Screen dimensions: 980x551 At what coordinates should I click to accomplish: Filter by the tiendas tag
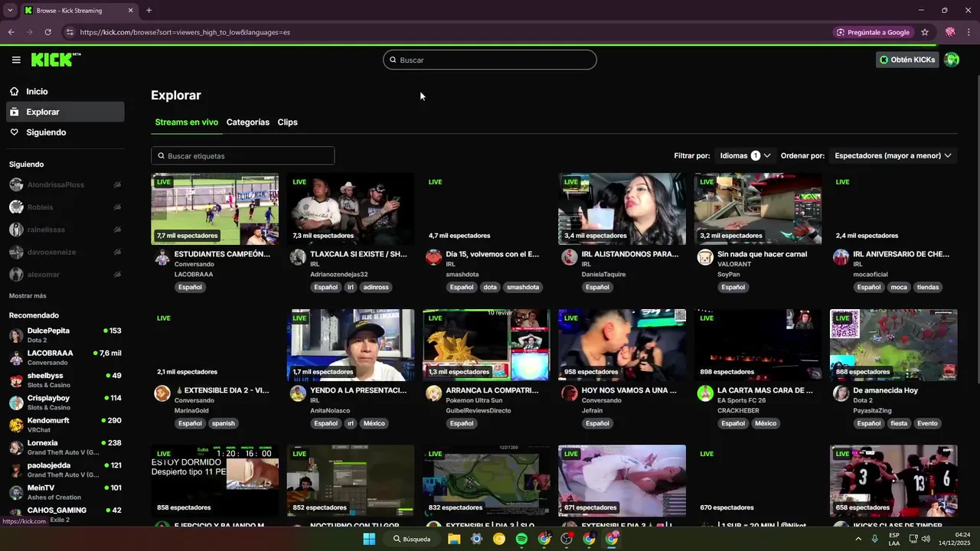click(928, 287)
